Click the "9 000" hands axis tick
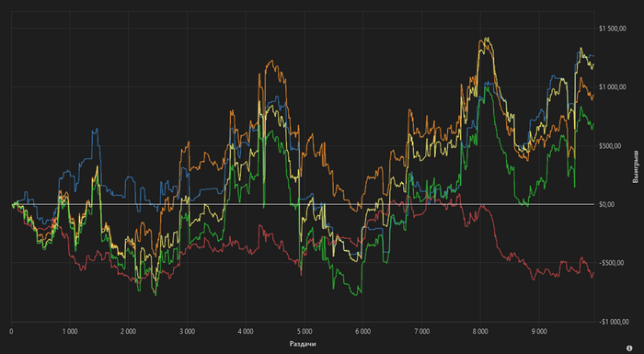This screenshot has height=354, width=644. click(x=539, y=331)
